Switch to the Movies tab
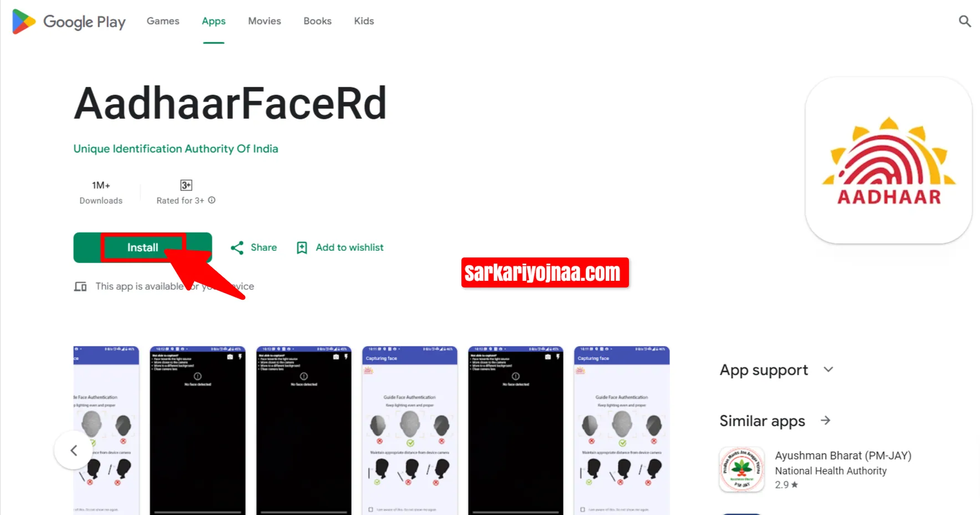Viewport: 980px width, 515px height. (265, 21)
